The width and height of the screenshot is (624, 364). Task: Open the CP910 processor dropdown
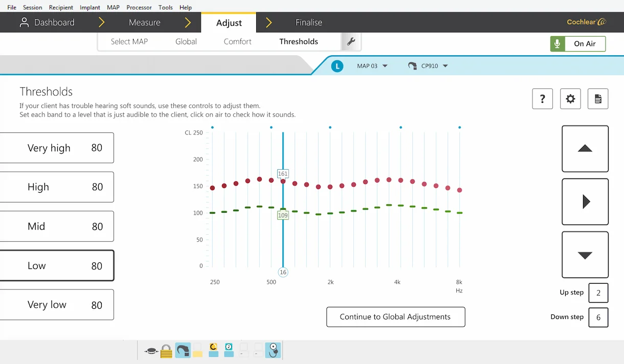click(x=428, y=66)
